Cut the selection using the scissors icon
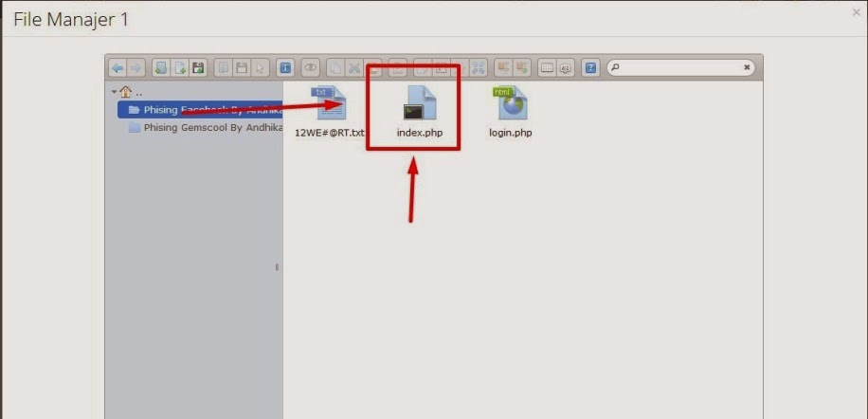This screenshot has width=868, height=419. (354, 68)
